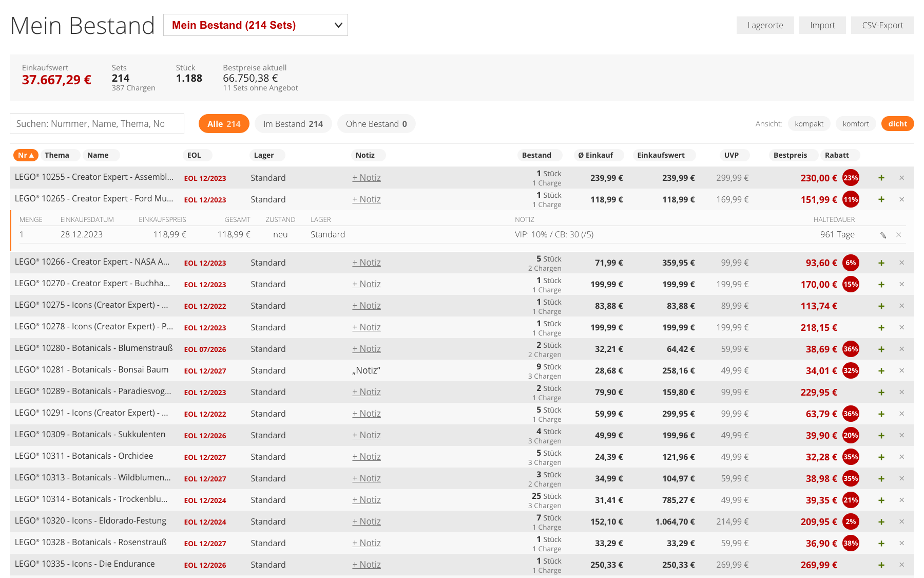The width and height of the screenshot is (924, 578).
Task: Sort by Ø Einkauf column
Action: click(599, 155)
